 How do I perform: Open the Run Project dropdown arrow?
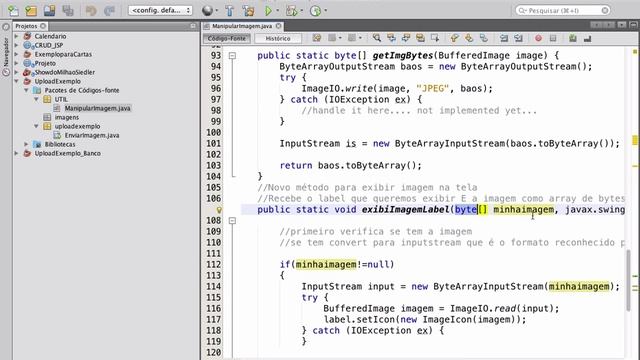point(278,11)
